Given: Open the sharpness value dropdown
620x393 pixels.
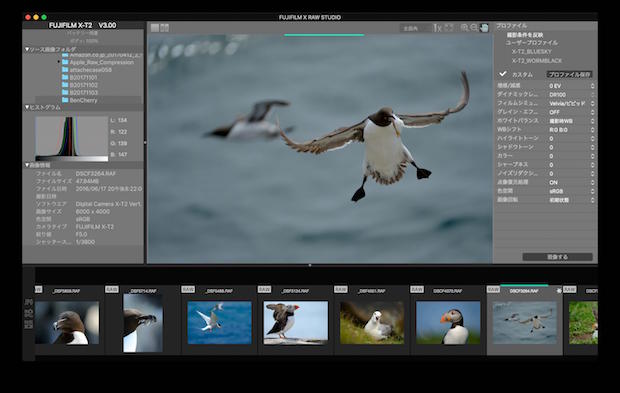Looking at the screenshot, I should point(571,164).
